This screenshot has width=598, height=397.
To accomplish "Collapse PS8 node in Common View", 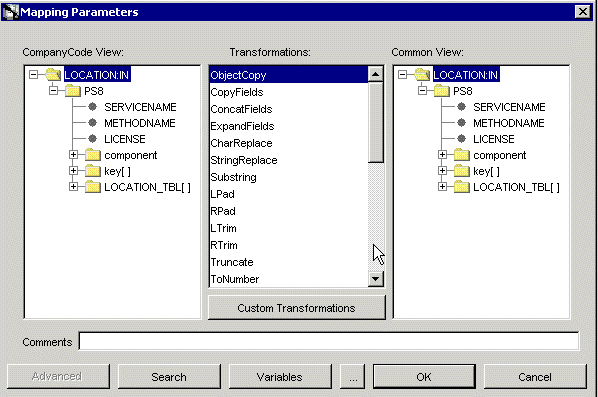I will coord(423,91).
